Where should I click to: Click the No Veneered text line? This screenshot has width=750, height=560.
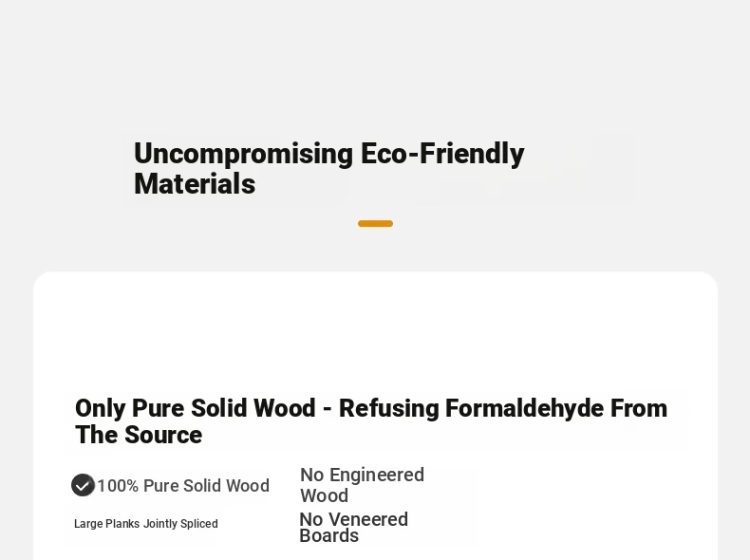(353, 519)
